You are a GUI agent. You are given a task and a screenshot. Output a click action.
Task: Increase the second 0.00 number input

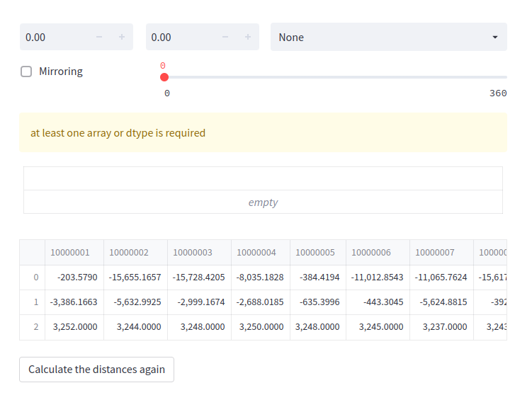[248, 37]
